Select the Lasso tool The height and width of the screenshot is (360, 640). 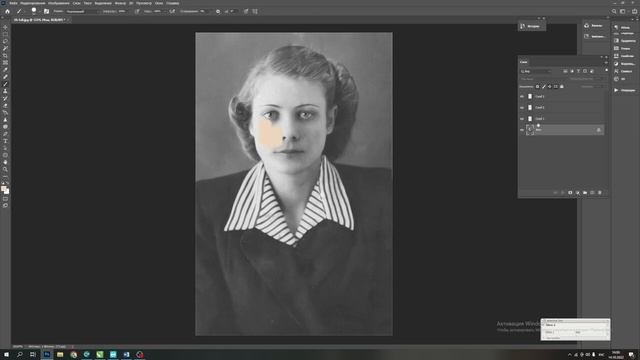[5, 41]
